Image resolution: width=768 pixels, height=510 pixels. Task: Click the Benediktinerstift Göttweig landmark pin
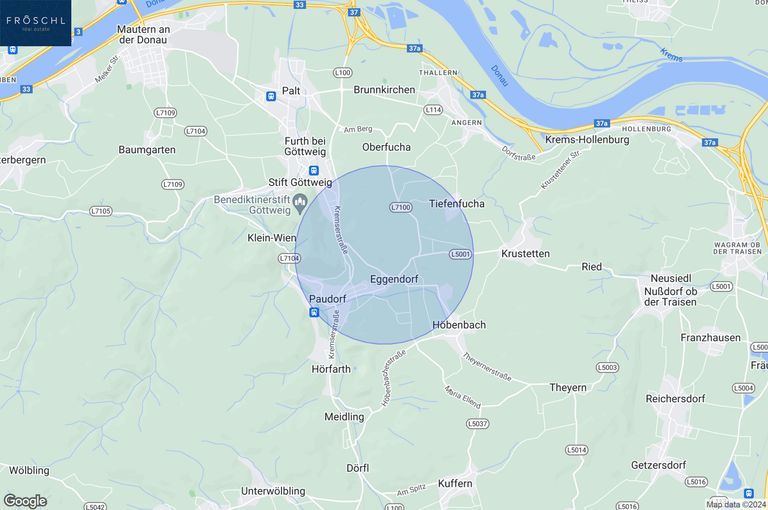pos(300,201)
